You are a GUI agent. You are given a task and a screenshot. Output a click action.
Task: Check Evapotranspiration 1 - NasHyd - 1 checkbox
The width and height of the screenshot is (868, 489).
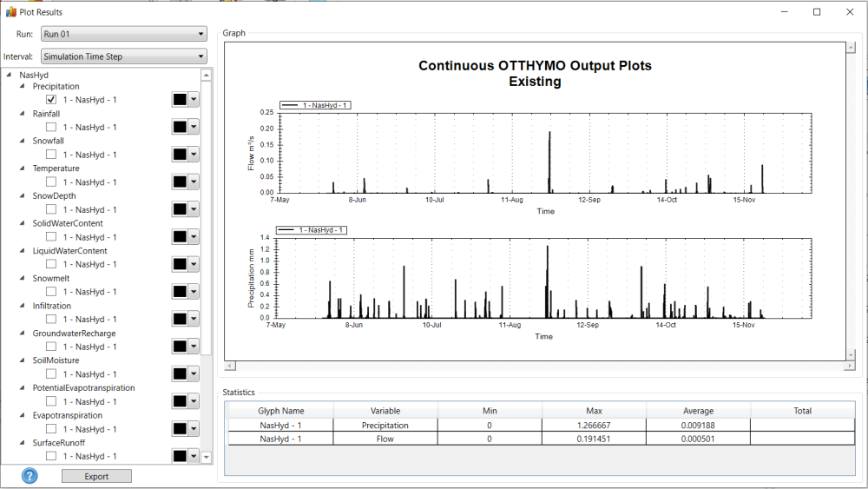pyautogui.click(x=51, y=429)
